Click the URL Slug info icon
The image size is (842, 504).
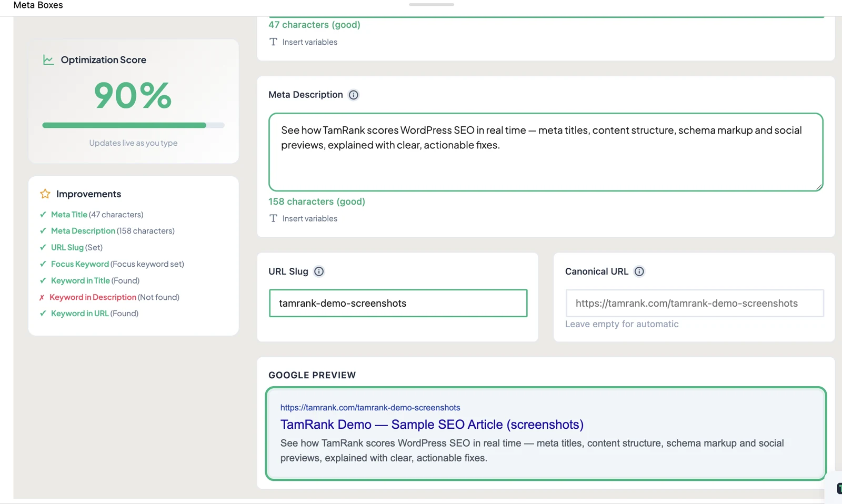point(319,271)
